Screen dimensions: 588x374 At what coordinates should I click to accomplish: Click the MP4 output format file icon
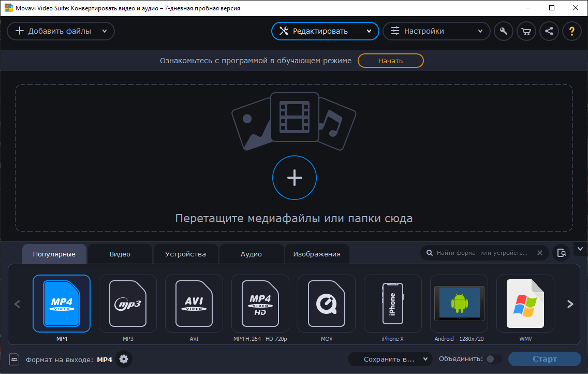[x=14, y=359]
